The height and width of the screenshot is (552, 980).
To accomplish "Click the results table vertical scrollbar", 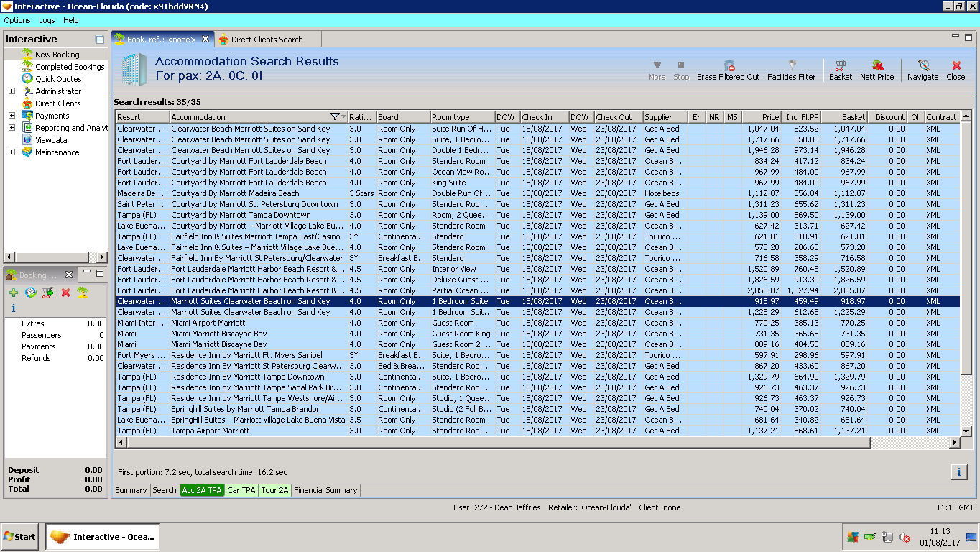I will (x=966, y=273).
